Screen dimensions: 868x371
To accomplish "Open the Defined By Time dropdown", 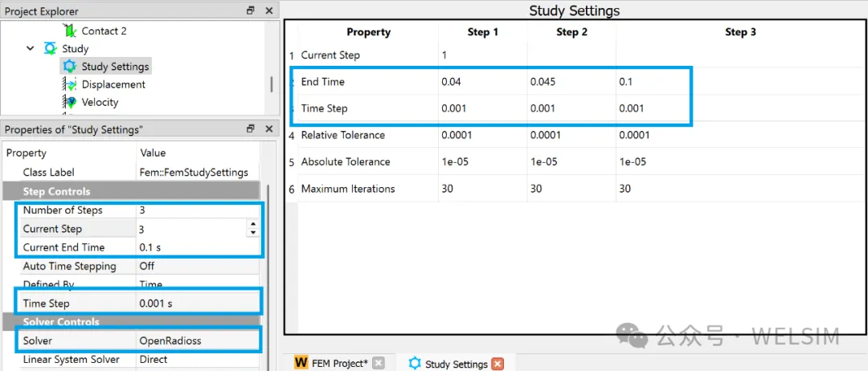I will pos(198,285).
